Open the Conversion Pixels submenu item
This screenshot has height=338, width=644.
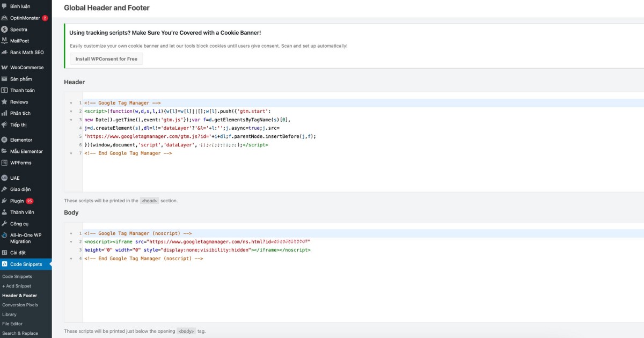pyautogui.click(x=20, y=305)
